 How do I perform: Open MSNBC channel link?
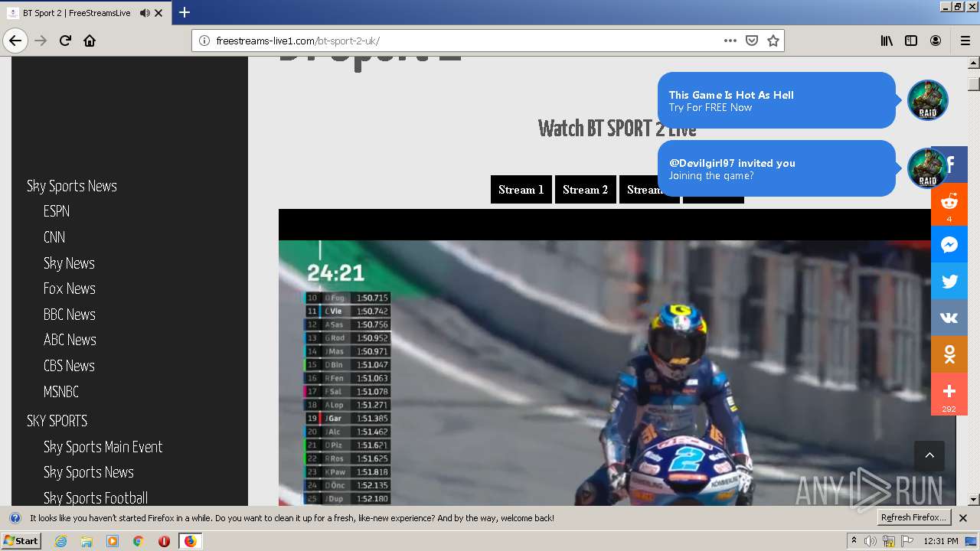[61, 392]
